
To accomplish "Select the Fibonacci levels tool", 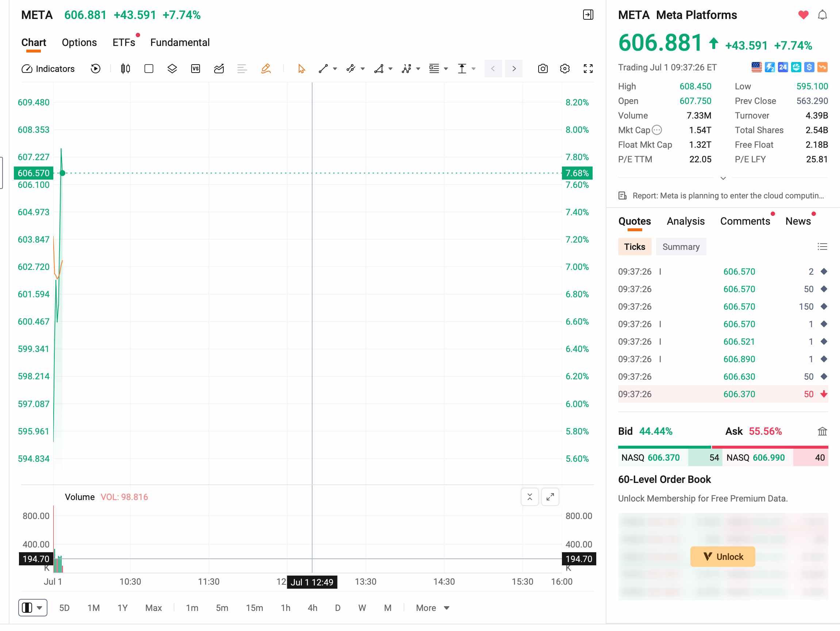I will pos(434,69).
